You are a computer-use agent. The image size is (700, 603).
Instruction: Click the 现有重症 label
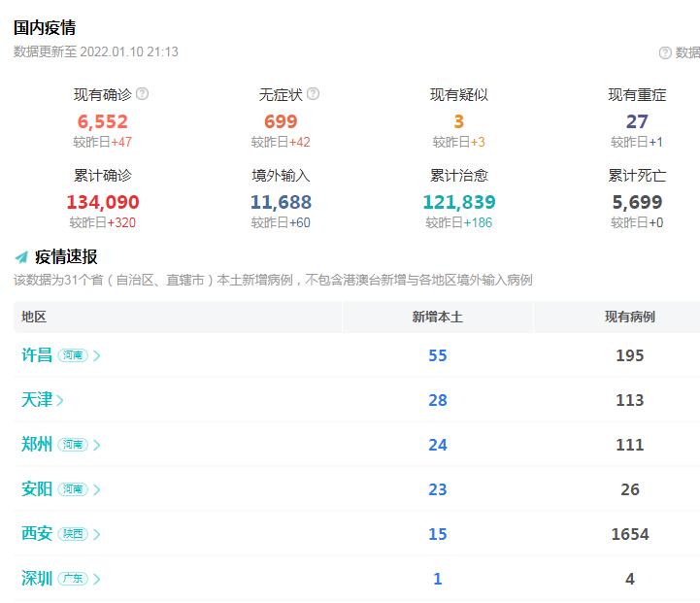click(x=637, y=94)
